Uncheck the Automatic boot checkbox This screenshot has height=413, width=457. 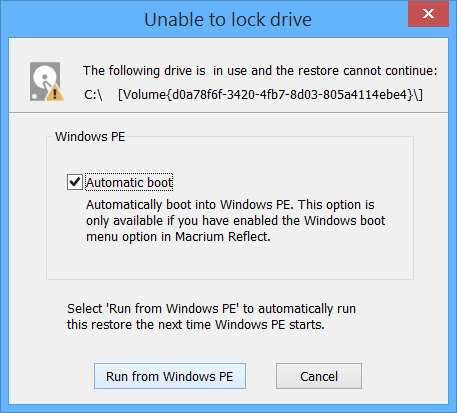pos(75,182)
